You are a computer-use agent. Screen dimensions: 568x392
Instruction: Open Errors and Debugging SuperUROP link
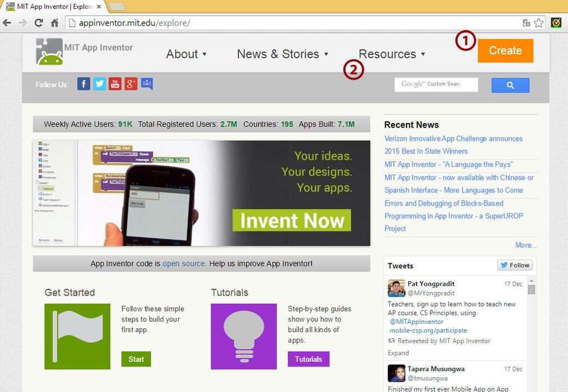click(x=454, y=216)
